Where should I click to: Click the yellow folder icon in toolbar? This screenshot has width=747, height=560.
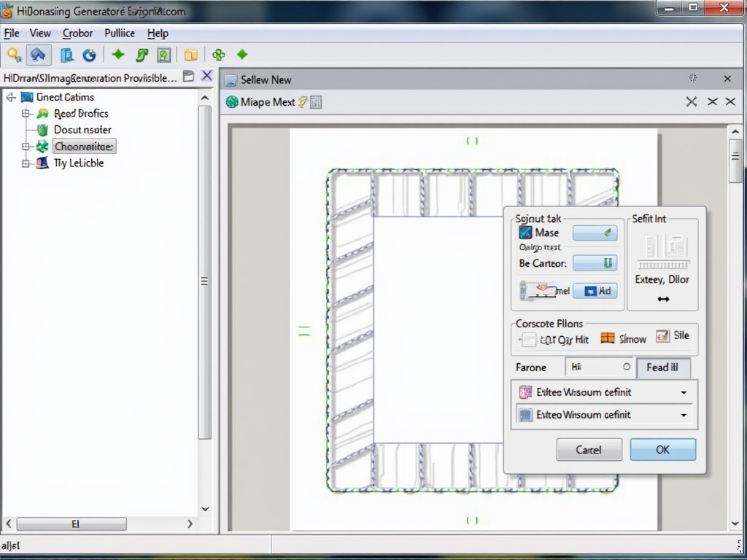coord(190,55)
